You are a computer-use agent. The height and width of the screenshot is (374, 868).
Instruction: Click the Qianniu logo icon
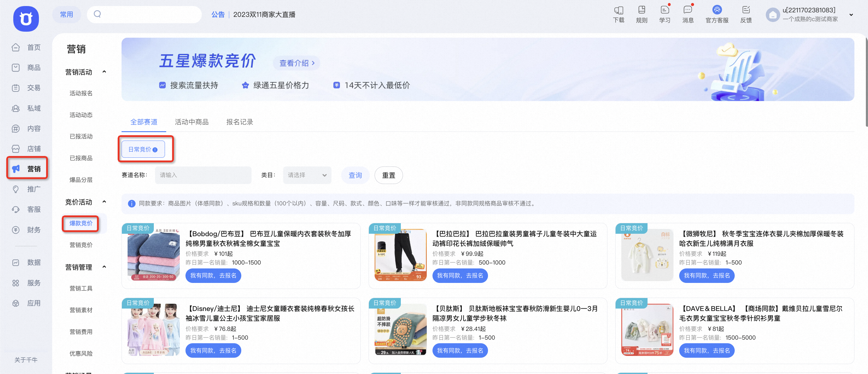[x=26, y=19]
